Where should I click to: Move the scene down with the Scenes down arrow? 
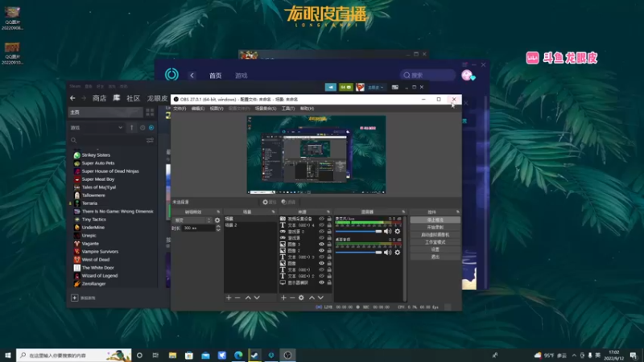[x=257, y=298]
